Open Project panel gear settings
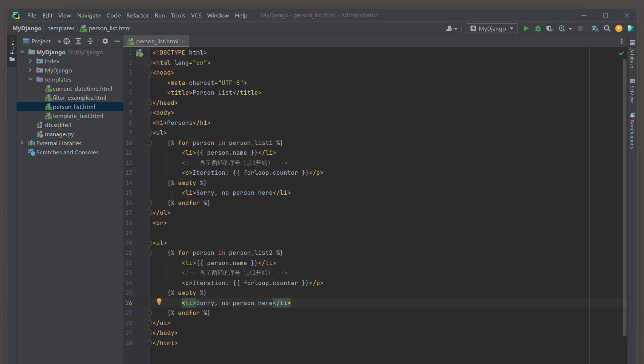This screenshot has width=644, height=364. click(105, 41)
